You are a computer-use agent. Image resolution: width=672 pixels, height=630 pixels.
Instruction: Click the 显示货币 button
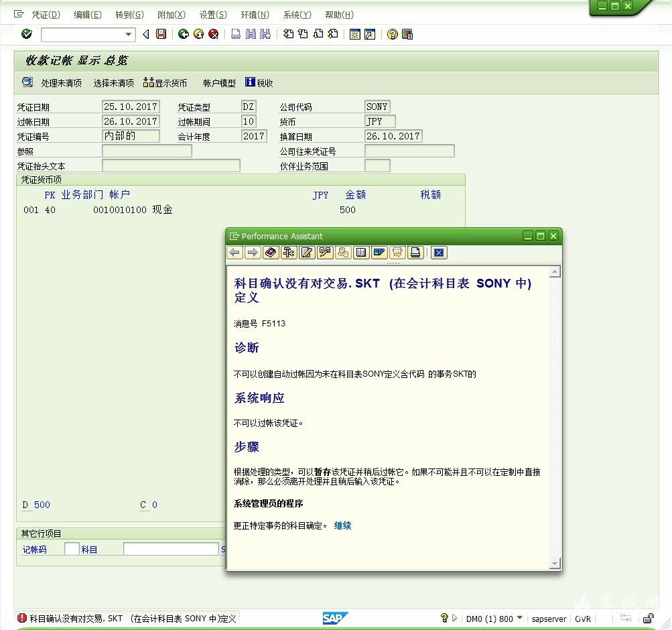pos(165,82)
